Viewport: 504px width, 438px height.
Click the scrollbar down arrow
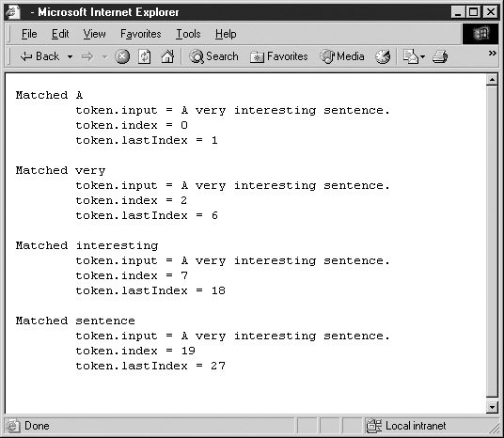492,407
